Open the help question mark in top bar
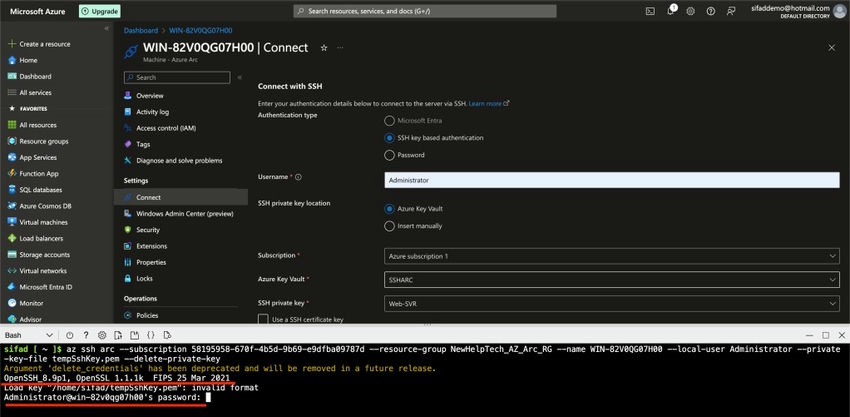Image resolution: width=850 pixels, height=417 pixels. point(711,11)
